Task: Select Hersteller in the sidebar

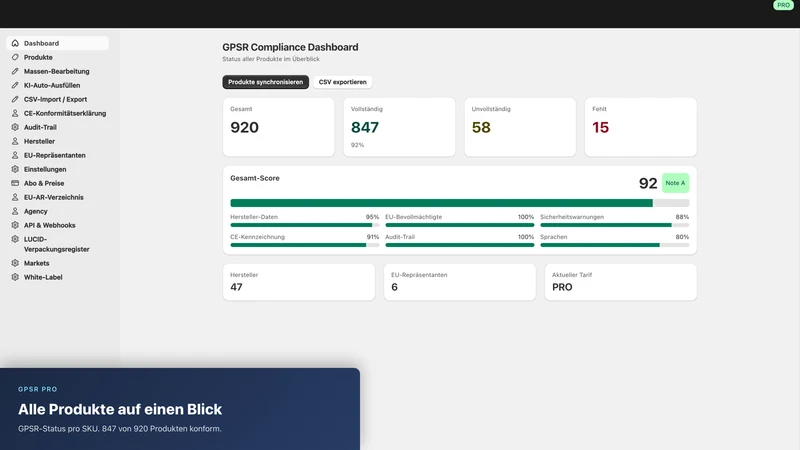Action: (57, 141)
